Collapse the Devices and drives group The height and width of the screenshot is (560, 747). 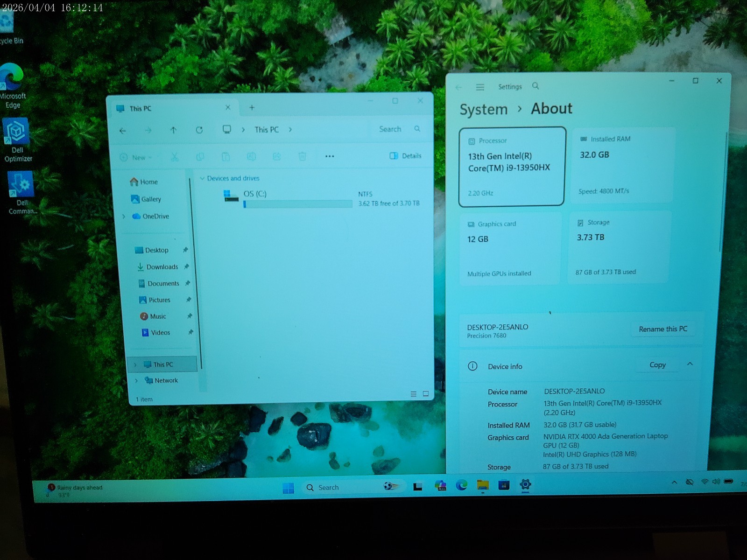click(x=202, y=178)
